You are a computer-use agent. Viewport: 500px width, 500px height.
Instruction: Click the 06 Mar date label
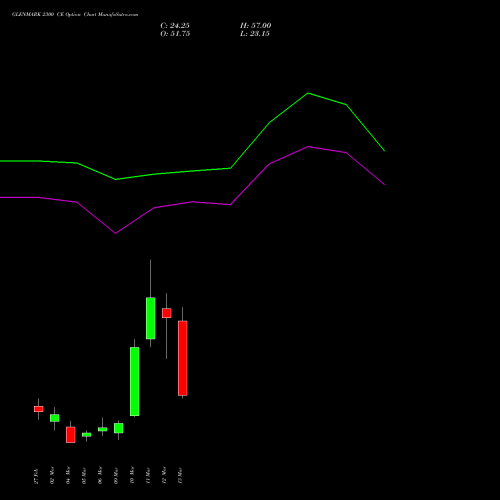coord(100,476)
